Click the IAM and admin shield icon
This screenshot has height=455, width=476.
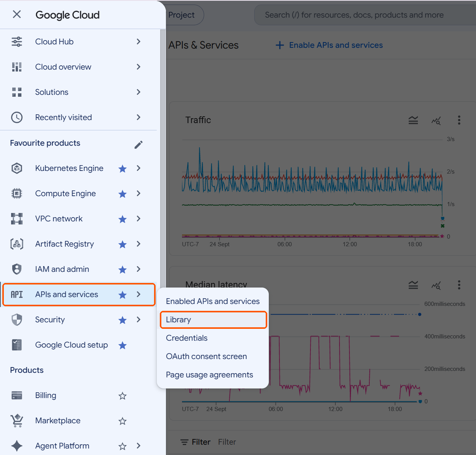pyautogui.click(x=17, y=269)
